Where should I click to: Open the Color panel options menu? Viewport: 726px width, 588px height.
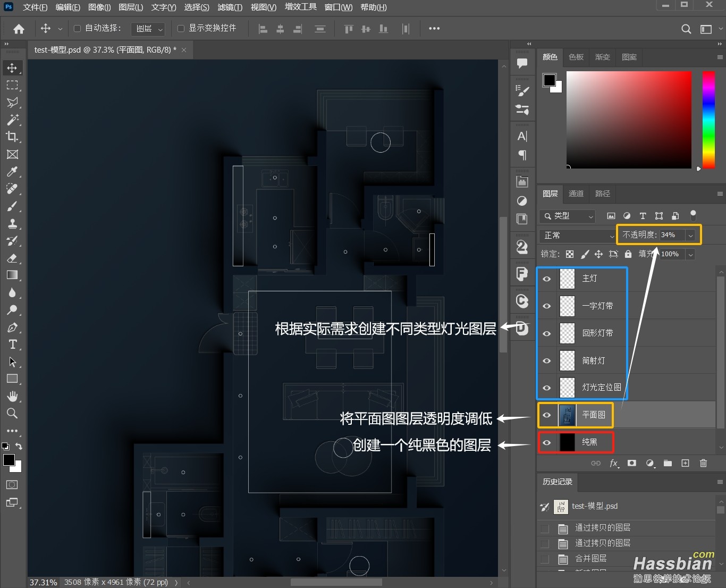[x=720, y=57]
